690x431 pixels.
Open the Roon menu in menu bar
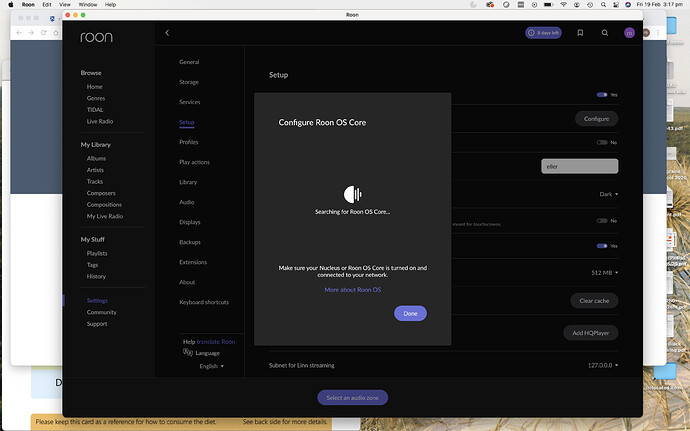(x=28, y=4)
